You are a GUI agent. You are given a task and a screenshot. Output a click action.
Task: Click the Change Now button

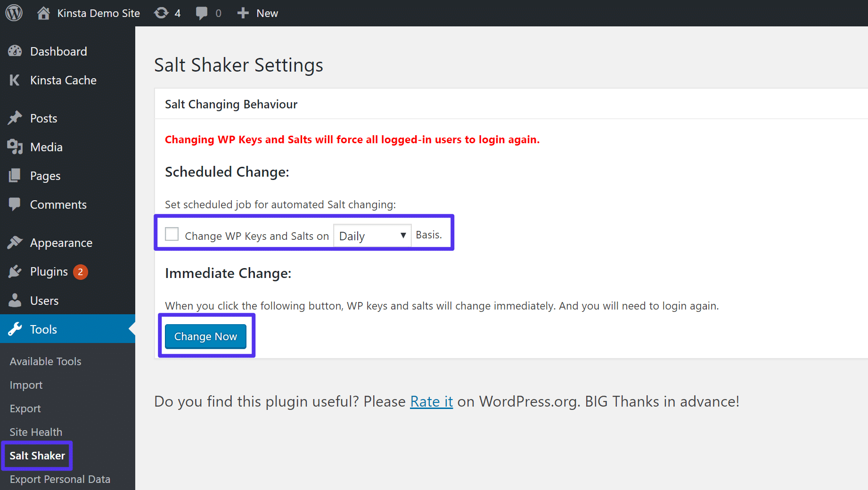coord(205,336)
